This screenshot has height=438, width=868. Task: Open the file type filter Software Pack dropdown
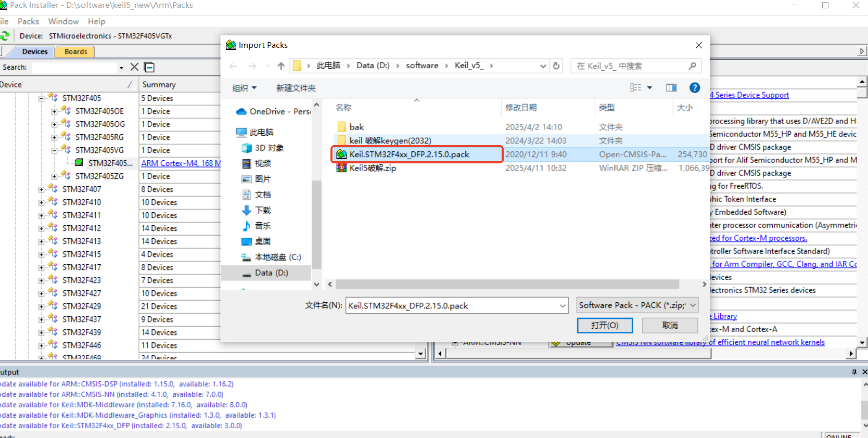pyautogui.click(x=637, y=305)
